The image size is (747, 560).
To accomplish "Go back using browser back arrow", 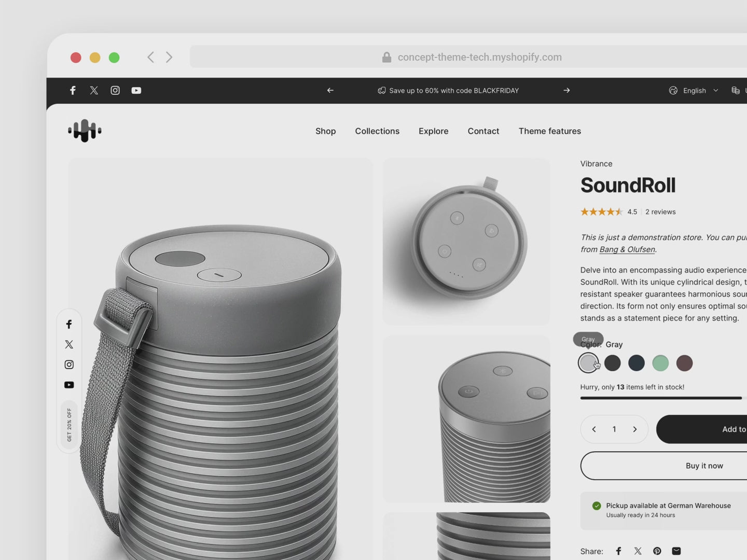I will pos(150,57).
